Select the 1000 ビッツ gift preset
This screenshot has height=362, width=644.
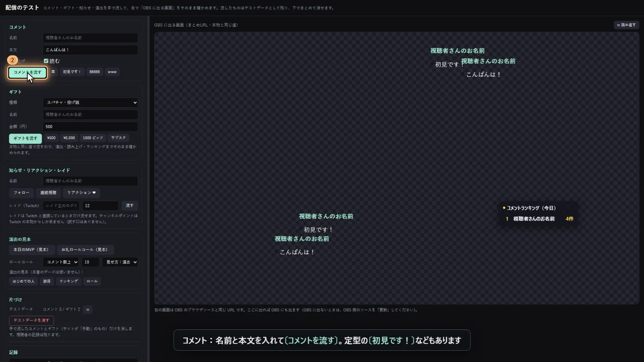point(93,138)
